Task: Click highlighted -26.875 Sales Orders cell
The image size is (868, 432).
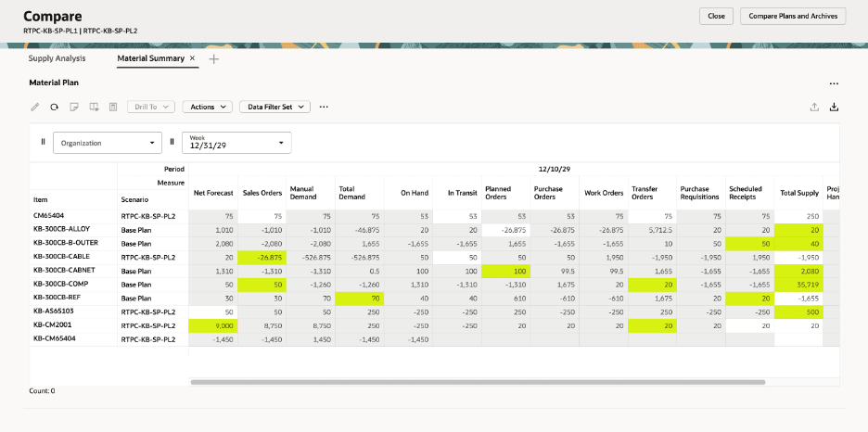Action: [x=262, y=258]
